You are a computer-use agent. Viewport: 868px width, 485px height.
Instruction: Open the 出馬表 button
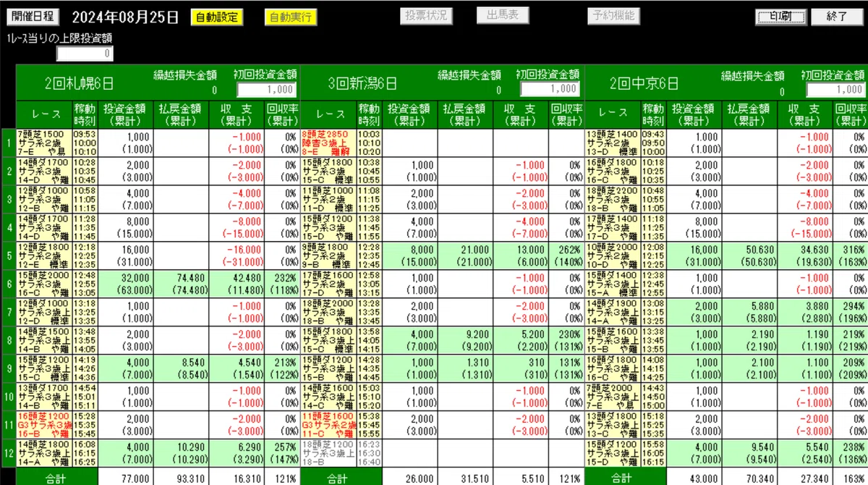503,15
